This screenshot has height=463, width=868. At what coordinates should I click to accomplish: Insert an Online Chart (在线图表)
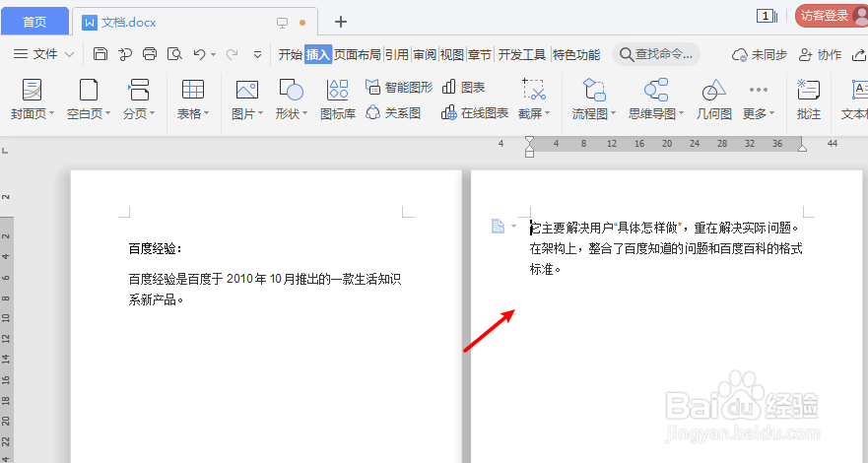coord(475,113)
